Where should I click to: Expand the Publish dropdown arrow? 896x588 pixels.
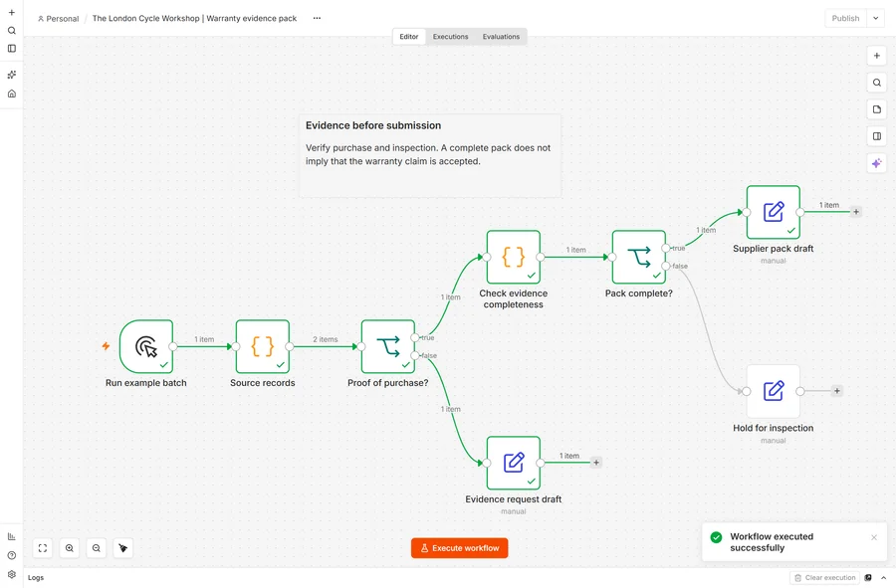coord(875,18)
